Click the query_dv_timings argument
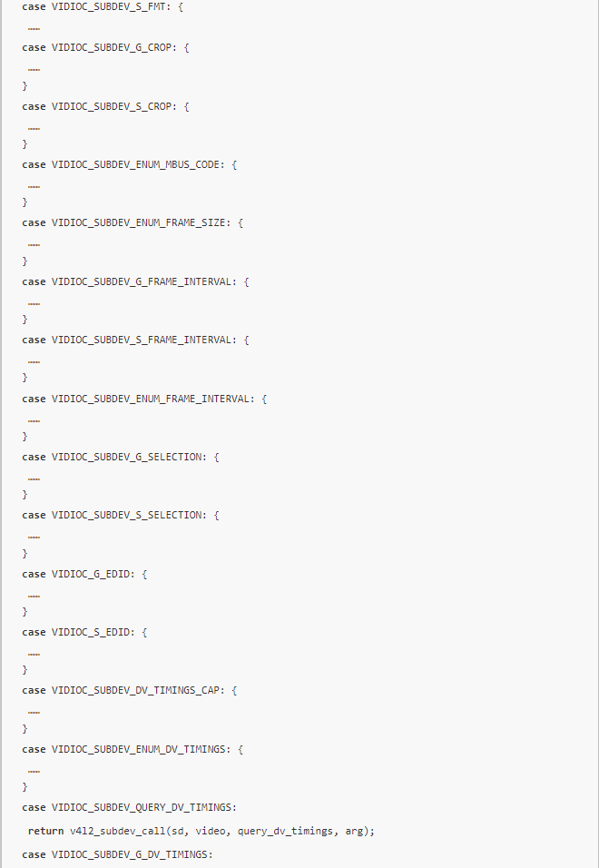 pos(286,831)
